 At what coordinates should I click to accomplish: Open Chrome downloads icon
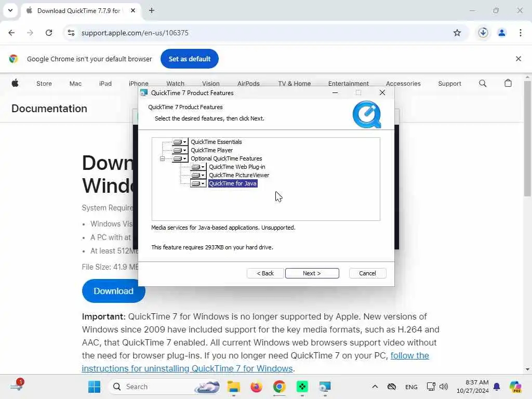[483, 33]
